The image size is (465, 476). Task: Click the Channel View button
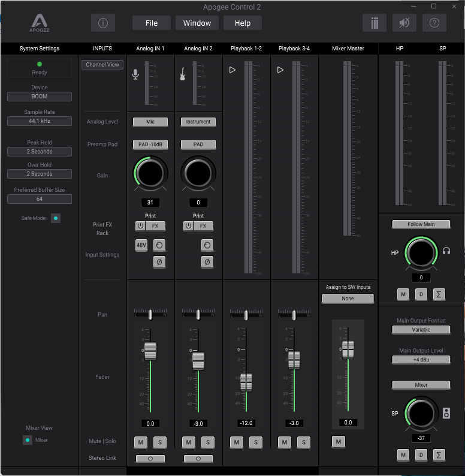click(102, 65)
